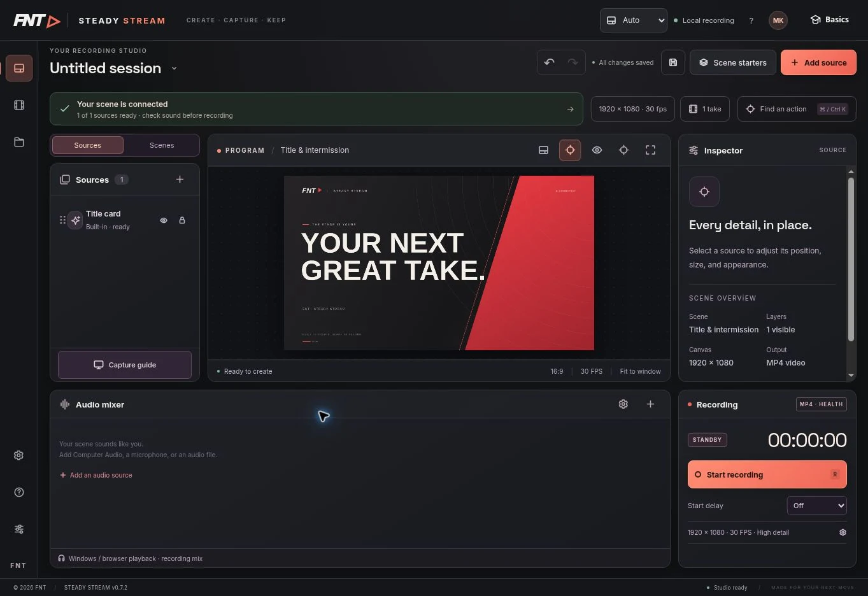The height and width of the screenshot is (596, 868).
Task: Click MP4 video output value
Action: tap(786, 363)
